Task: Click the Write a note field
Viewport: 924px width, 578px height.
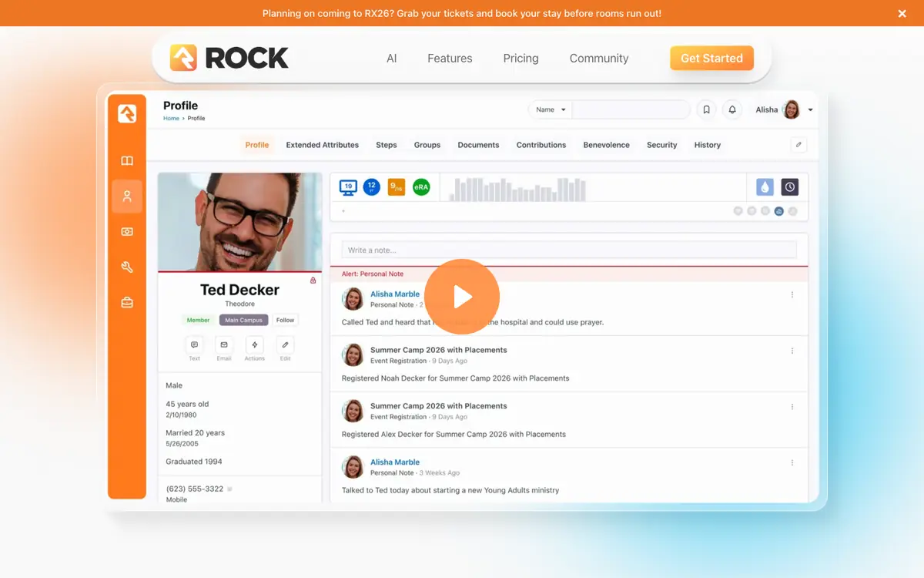Action: [569, 250]
